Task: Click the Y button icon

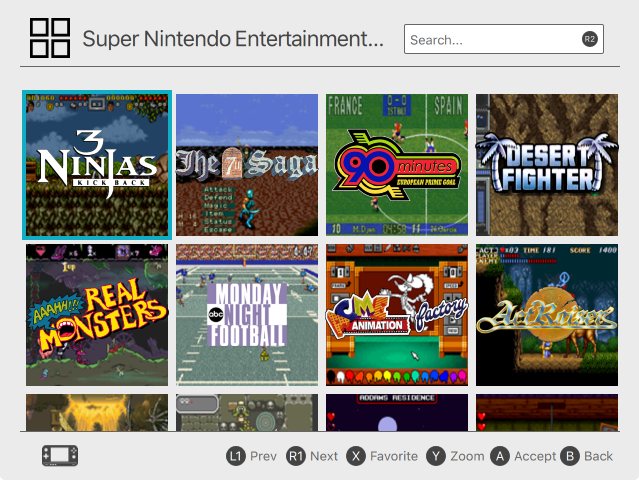Action: pos(436,456)
